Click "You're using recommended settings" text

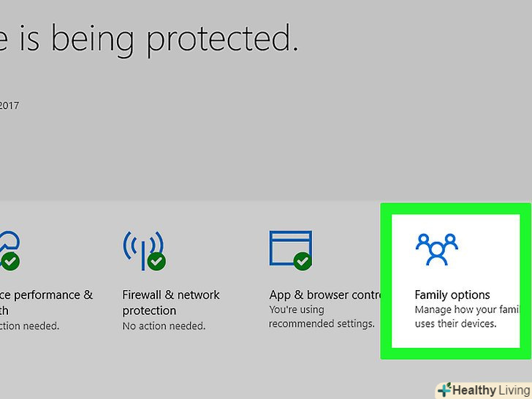click(321, 316)
